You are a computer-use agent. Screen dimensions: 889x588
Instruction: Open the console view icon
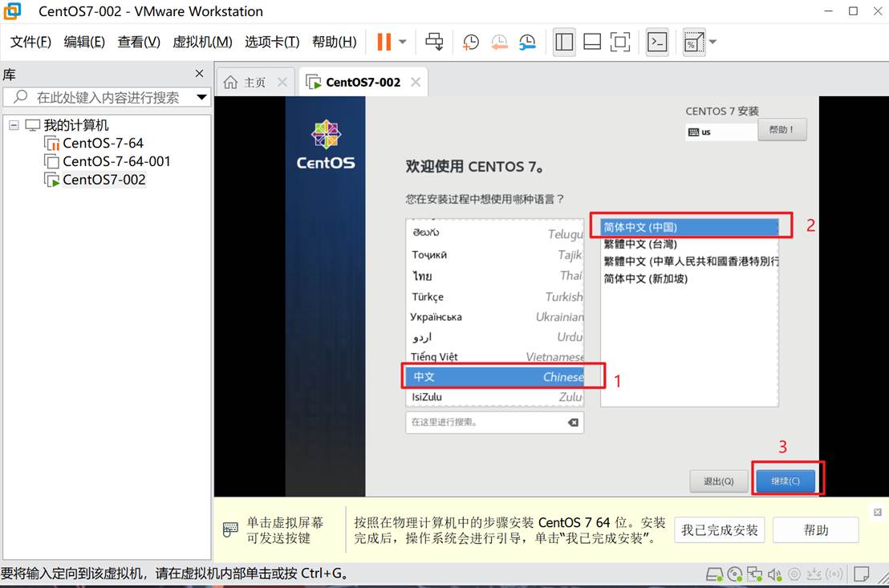[657, 42]
